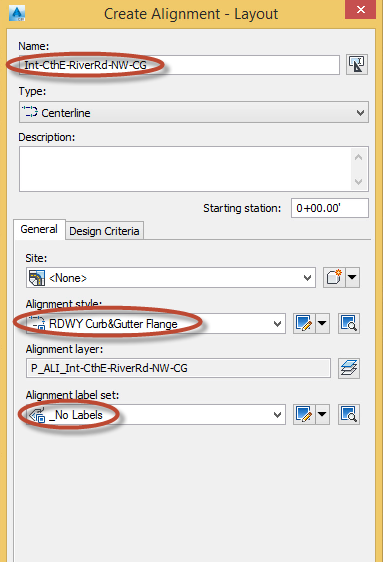
Task: Click the Name input field
Action: (179, 65)
